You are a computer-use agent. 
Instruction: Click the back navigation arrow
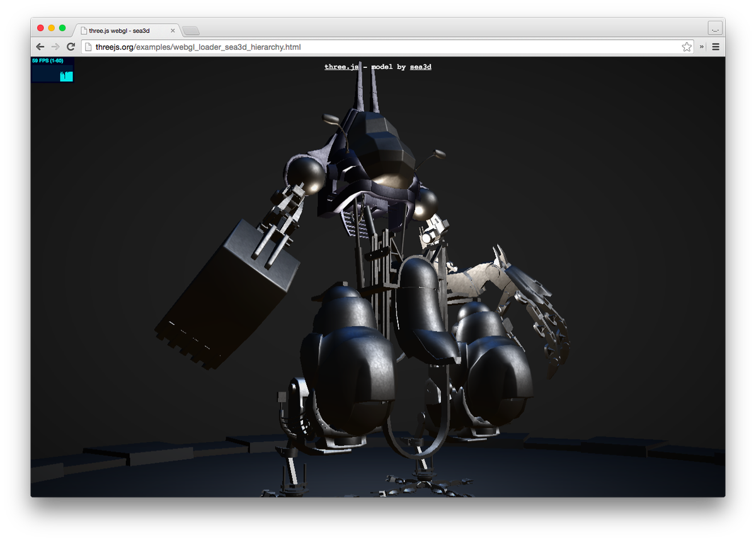click(x=40, y=46)
